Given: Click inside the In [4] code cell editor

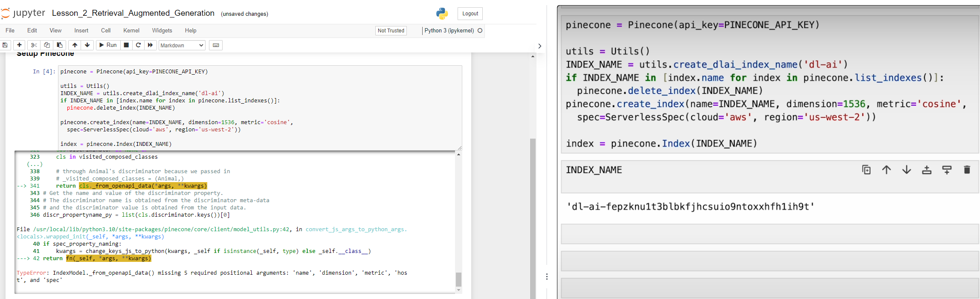Looking at the screenshot, I should click(260, 107).
